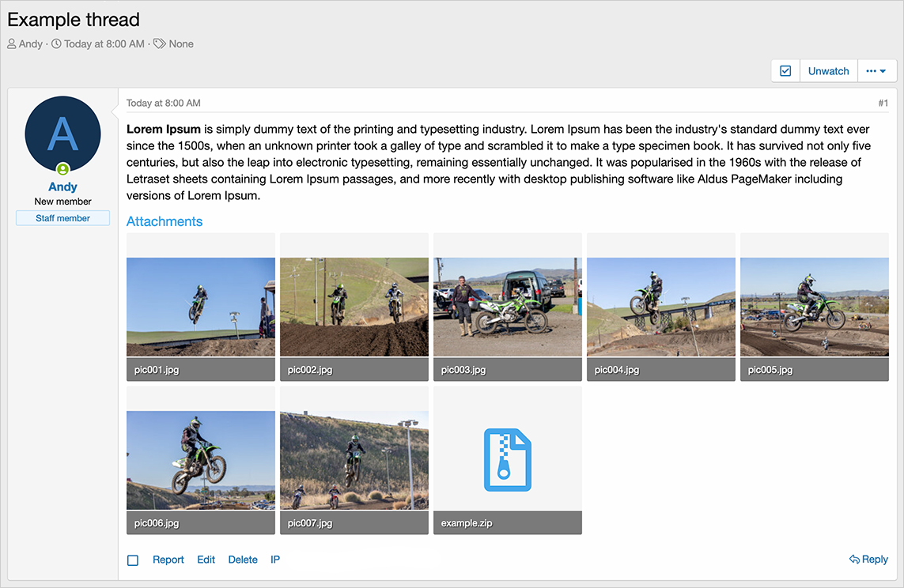Click the clock icon beside the thread date
Screen dimensions: 904x588
coord(56,44)
